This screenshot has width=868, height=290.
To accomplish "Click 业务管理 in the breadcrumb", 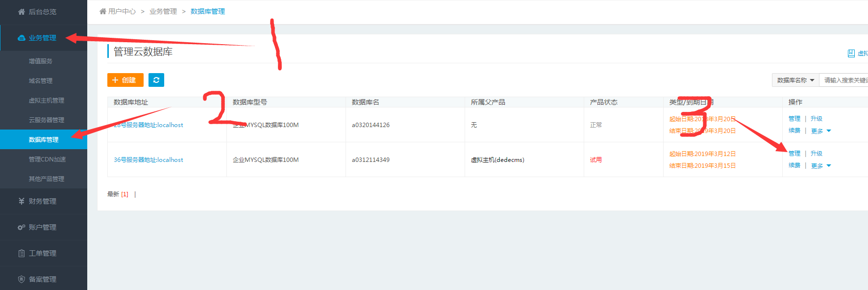I will click(x=163, y=11).
